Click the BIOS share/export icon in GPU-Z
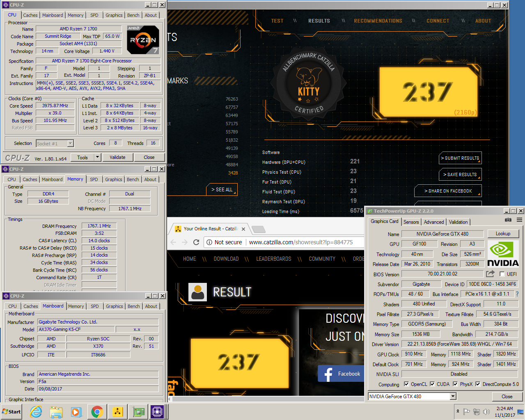The image size is (525, 420). [490, 274]
